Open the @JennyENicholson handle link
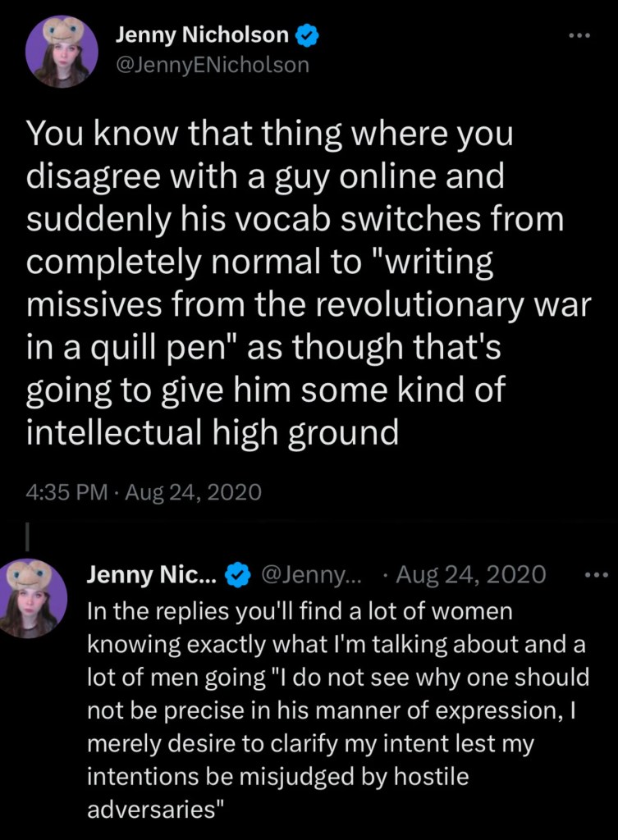This screenshot has width=618, height=840. [x=212, y=64]
